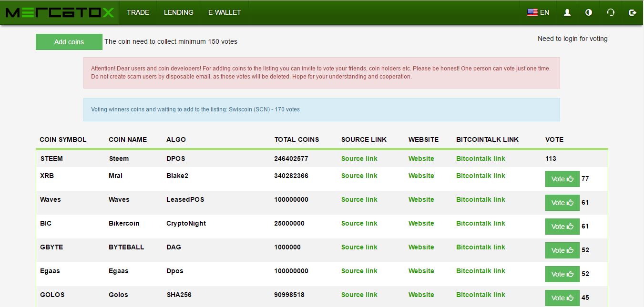Image resolution: width=644 pixels, height=307 pixels.
Task: Click the Add coins button
Action: tap(69, 42)
